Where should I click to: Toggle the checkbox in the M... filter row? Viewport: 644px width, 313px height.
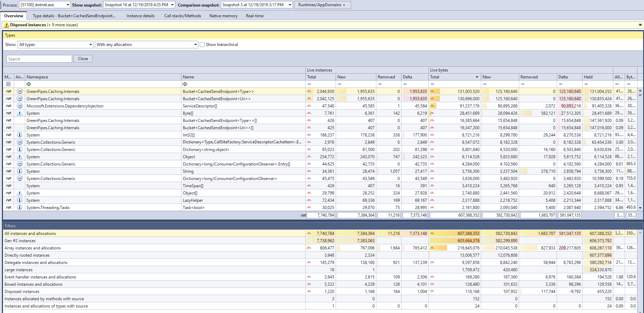pos(8,84)
